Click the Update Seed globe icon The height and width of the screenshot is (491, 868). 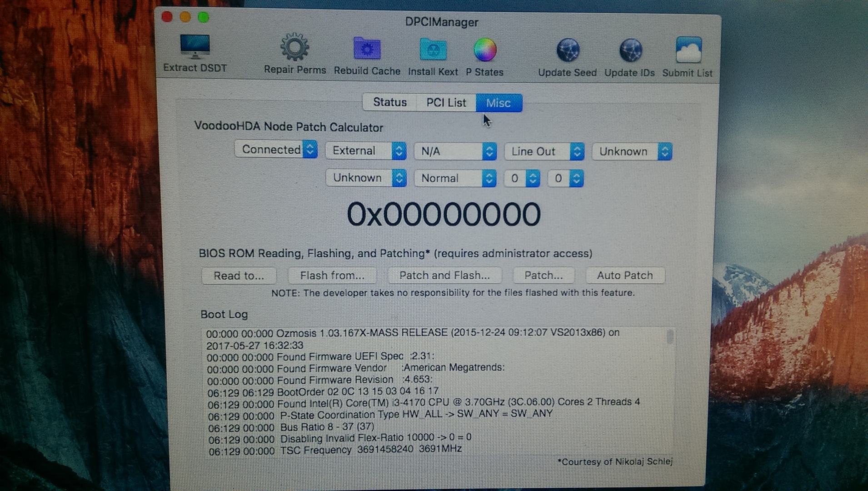[568, 50]
